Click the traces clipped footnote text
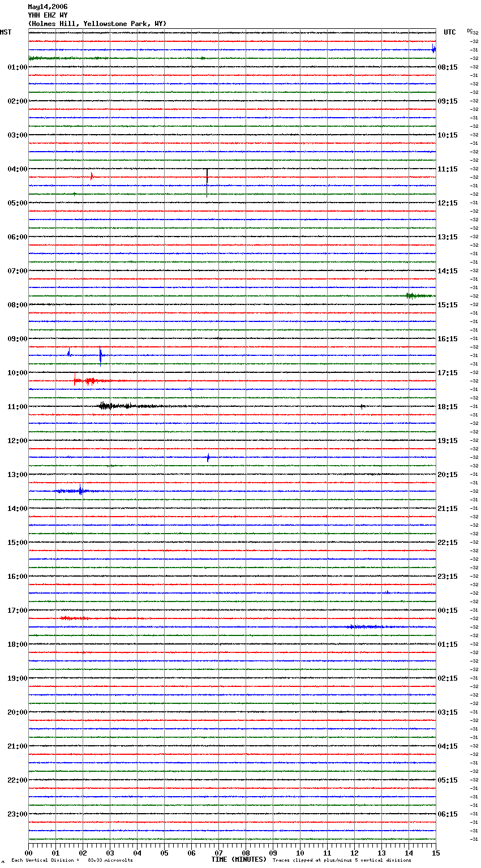The image size is (481, 868). [342, 861]
